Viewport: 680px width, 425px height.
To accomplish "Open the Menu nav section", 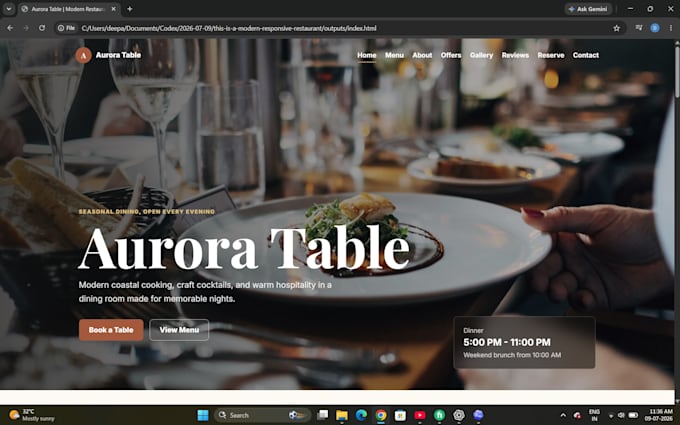I will click(x=394, y=55).
